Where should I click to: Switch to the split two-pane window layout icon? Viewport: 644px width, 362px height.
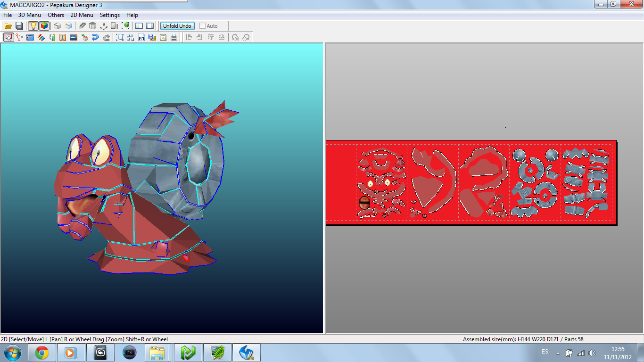(x=139, y=26)
